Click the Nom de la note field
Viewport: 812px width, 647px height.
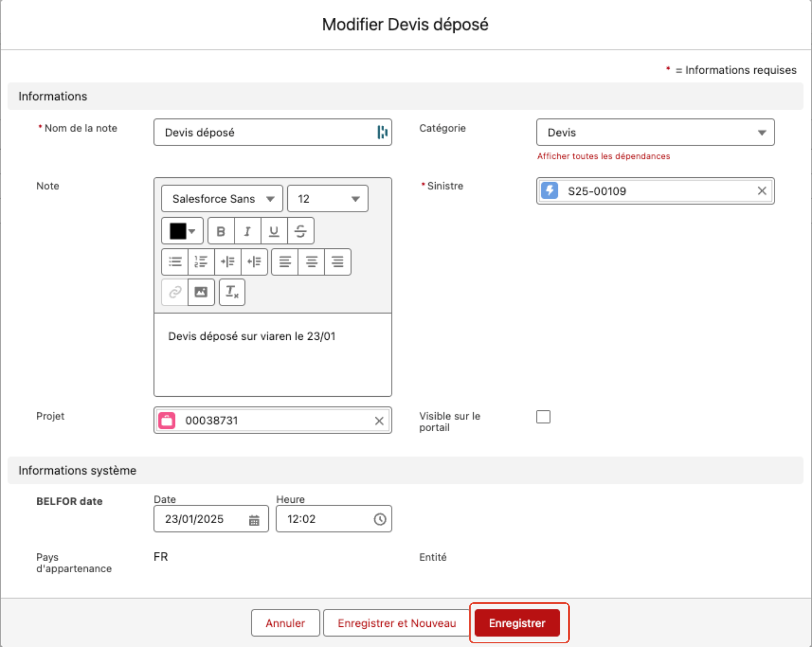point(272,132)
